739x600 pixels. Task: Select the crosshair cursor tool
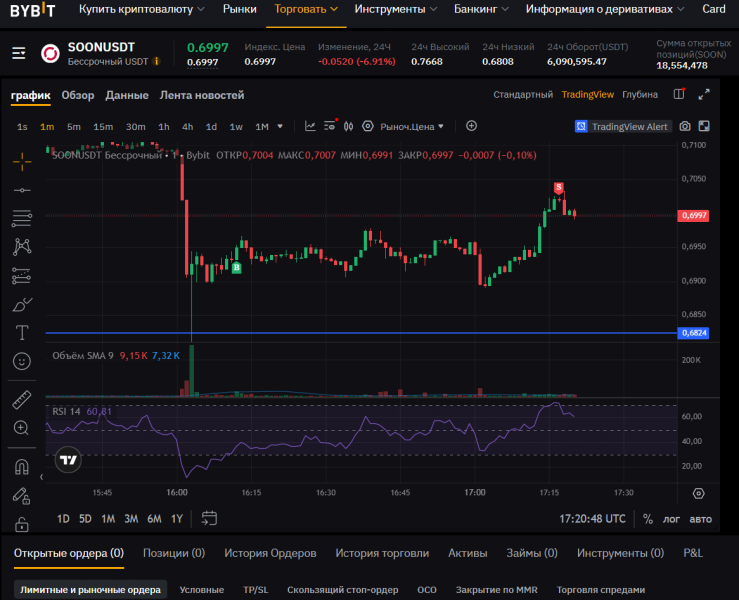click(x=22, y=162)
